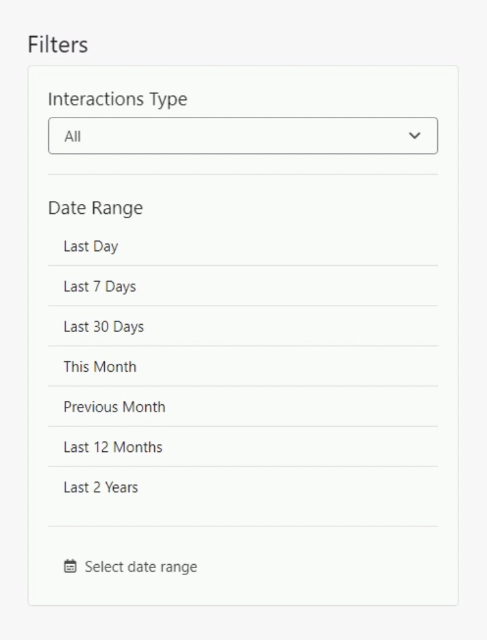The image size is (487, 640).
Task: Filter by Last 30 Days
Action: [x=243, y=327]
